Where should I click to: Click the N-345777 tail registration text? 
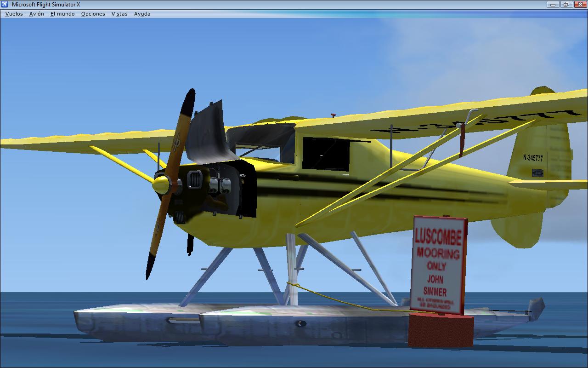tap(533, 158)
